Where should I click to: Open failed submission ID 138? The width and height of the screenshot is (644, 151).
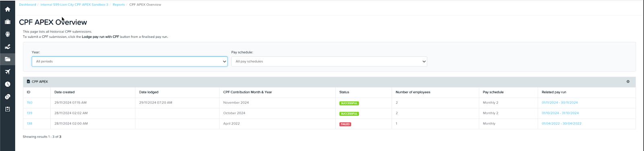(x=29, y=124)
